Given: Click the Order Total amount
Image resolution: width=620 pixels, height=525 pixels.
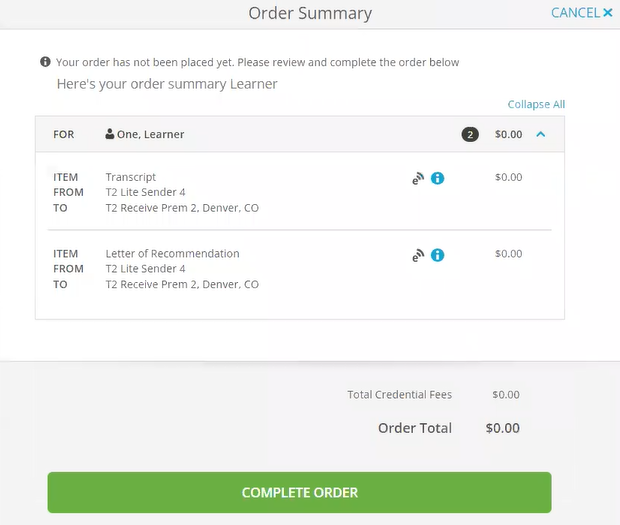Looking at the screenshot, I should [502, 428].
